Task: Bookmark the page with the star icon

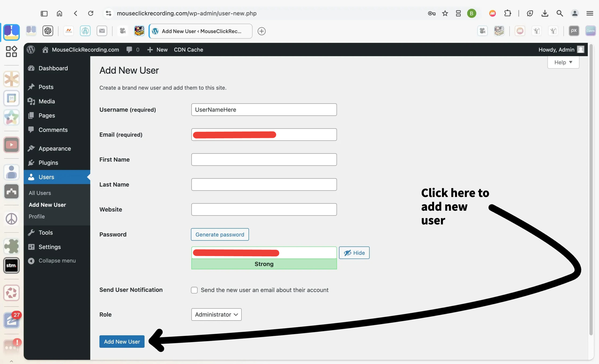Action: click(445, 13)
